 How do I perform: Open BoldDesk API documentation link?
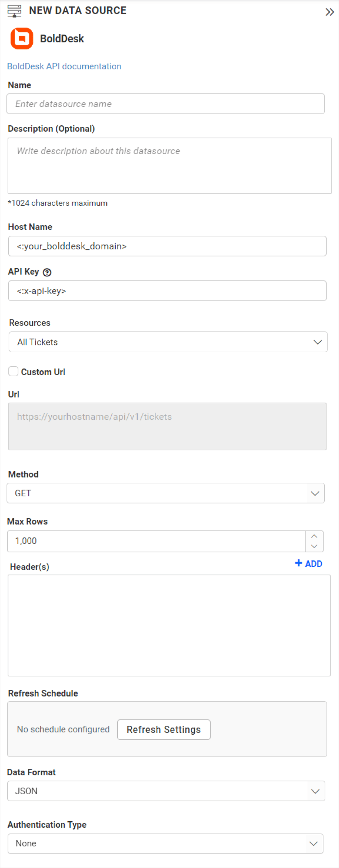[x=64, y=66]
